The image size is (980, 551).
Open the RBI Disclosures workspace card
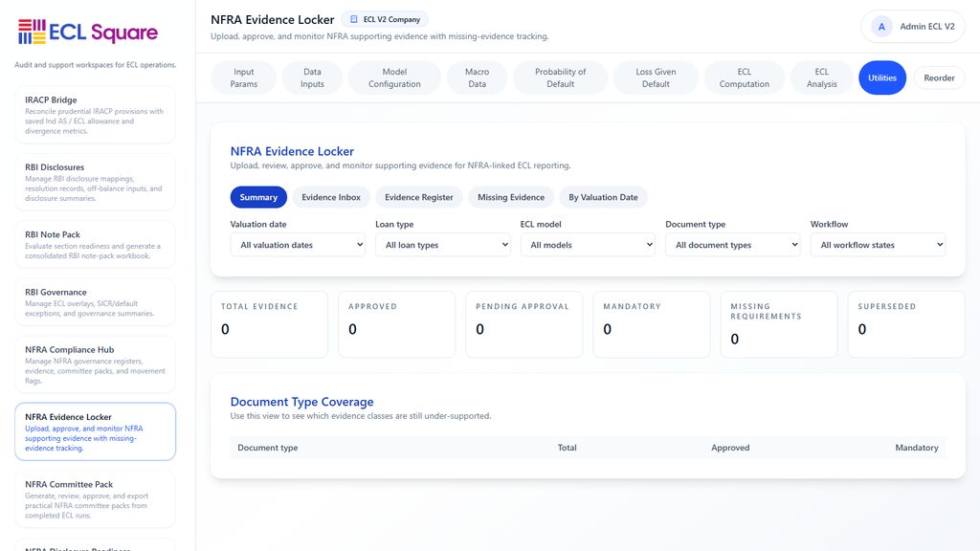[x=95, y=183]
